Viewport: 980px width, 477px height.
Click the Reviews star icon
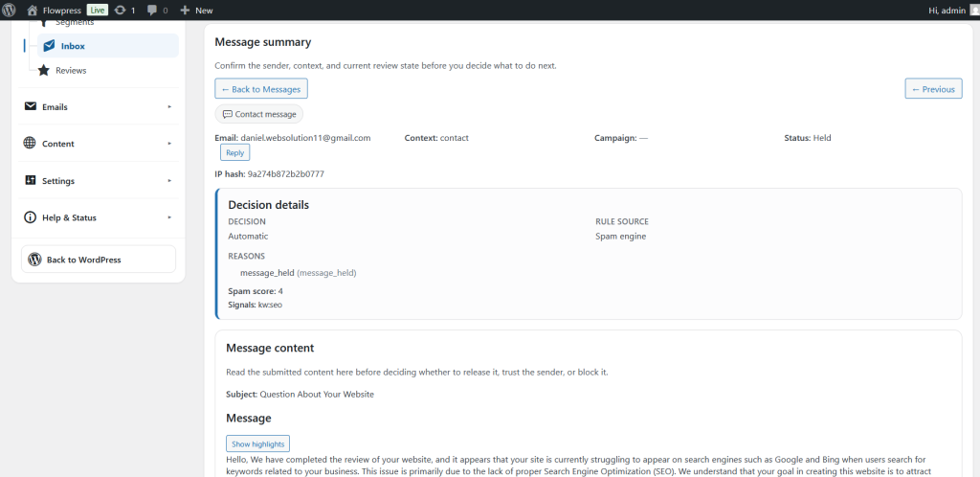click(x=44, y=71)
